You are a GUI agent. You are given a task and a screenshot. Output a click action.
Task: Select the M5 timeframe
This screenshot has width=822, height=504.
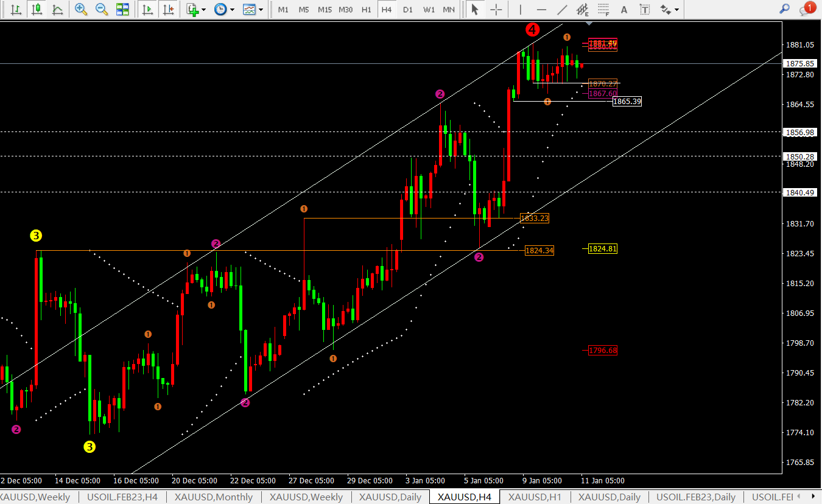pyautogui.click(x=304, y=10)
